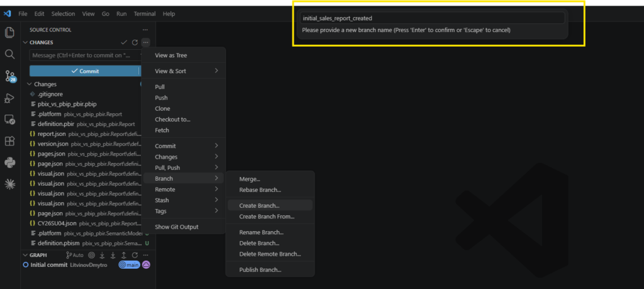This screenshot has width=644, height=289.
Task: Expand the Pull, Push submenu
Action: coord(184,167)
